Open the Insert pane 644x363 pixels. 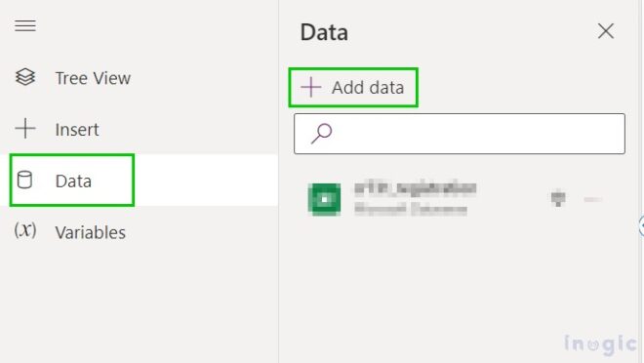[x=77, y=130]
